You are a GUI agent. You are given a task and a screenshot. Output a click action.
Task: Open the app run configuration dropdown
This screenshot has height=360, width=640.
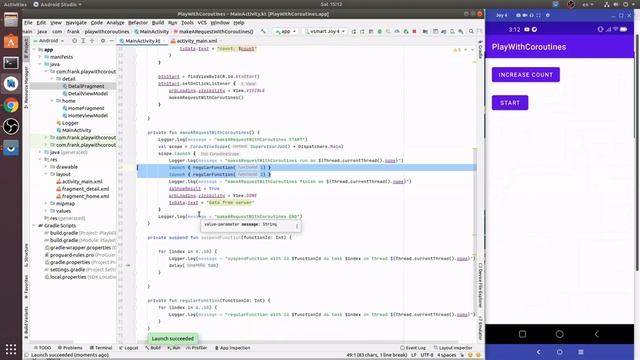[x=286, y=31]
